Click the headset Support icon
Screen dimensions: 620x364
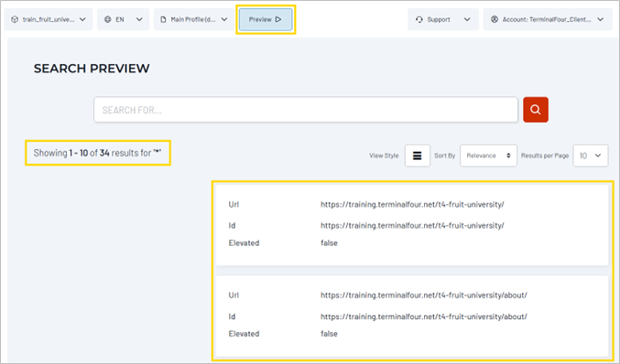[x=419, y=19]
